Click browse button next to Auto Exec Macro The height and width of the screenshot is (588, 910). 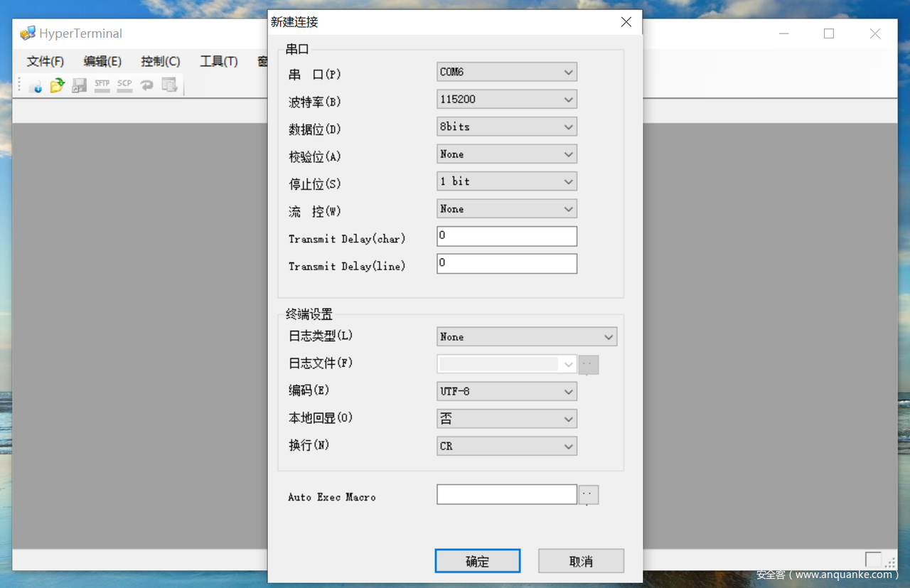tap(589, 495)
